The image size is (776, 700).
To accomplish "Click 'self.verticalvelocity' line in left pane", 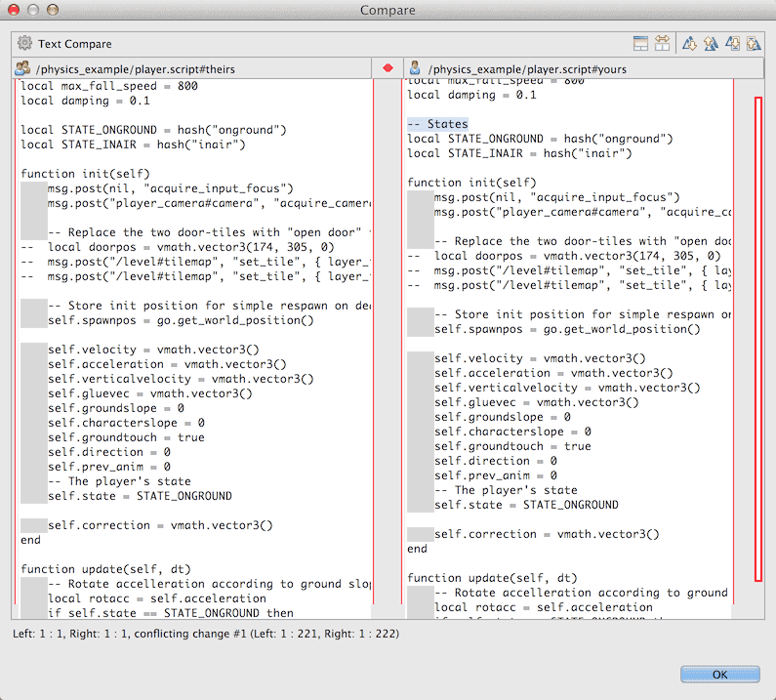I will tap(181, 379).
